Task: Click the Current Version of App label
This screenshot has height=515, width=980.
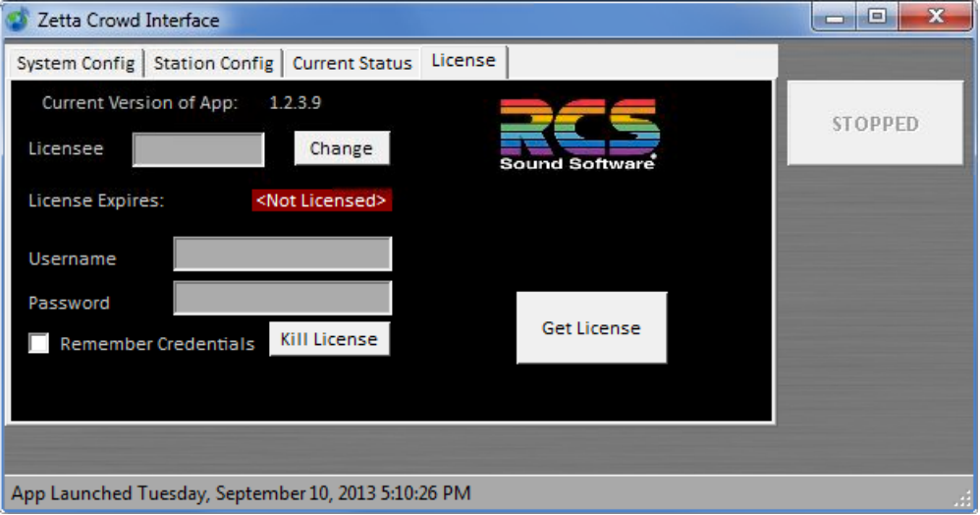Action: [x=140, y=102]
